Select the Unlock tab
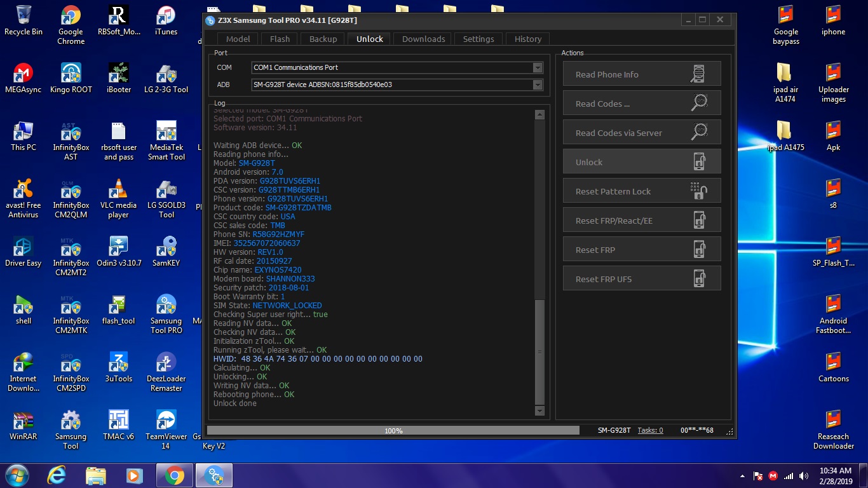868x488 pixels. coord(370,39)
